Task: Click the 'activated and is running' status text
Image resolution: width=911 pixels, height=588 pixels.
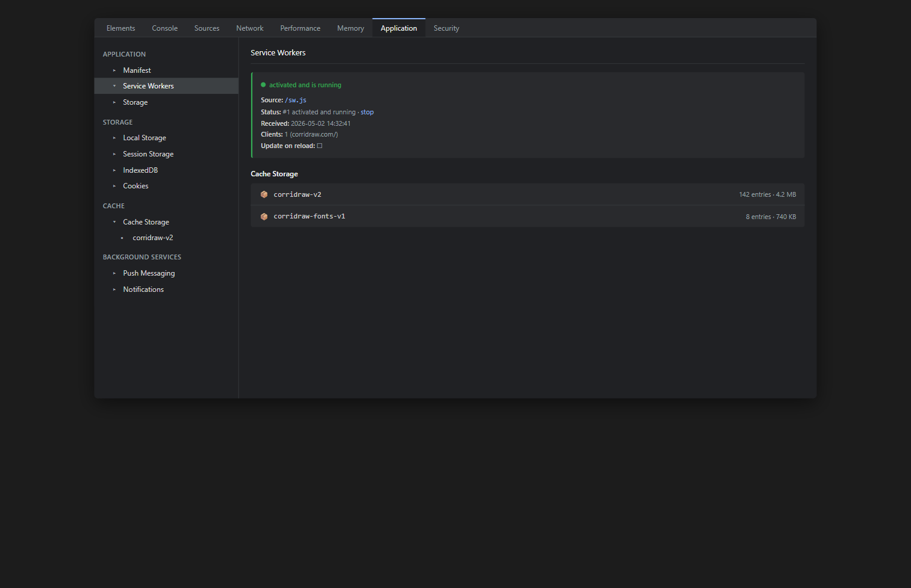Action: pyautogui.click(x=305, y=85)
